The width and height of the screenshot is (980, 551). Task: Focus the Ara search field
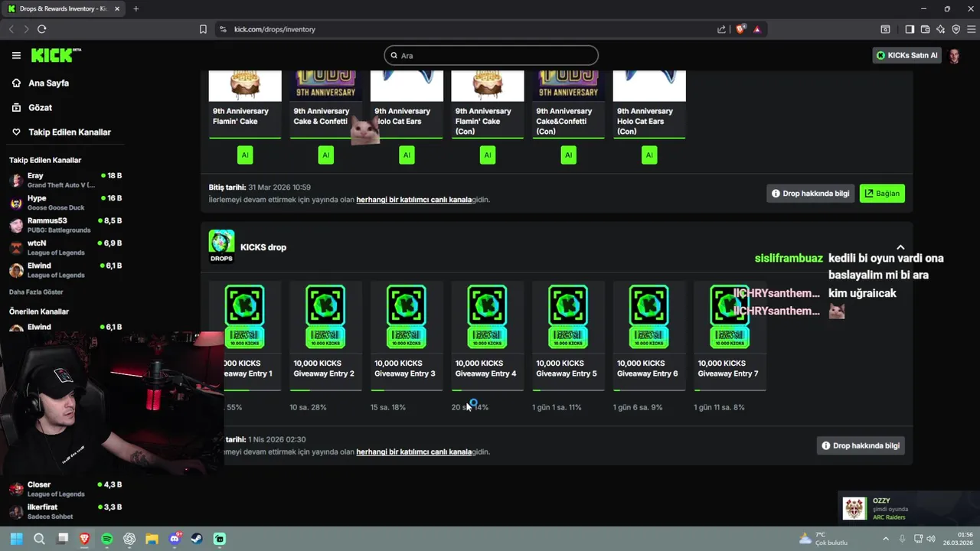[x=491, y=55]
